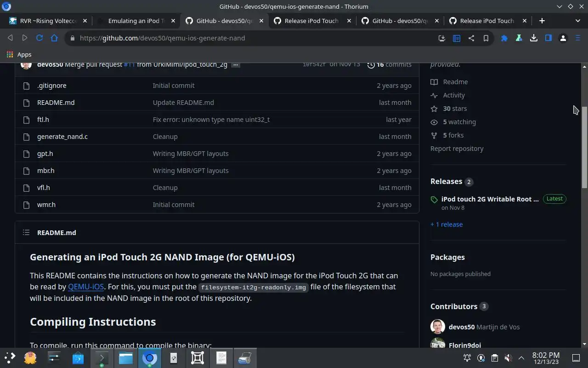
Task: View the 5 forks link
Action: (x=447, y=135)
